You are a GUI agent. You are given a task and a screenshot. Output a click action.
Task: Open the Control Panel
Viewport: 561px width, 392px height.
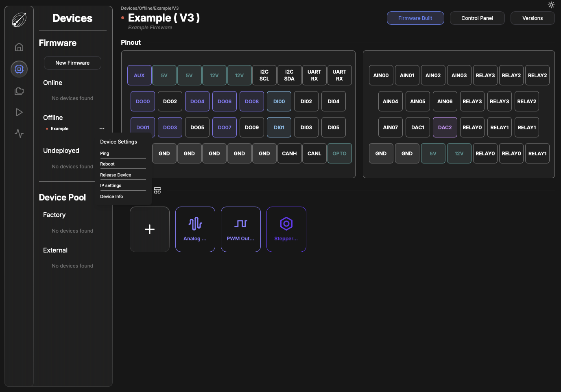pos(477,18)
